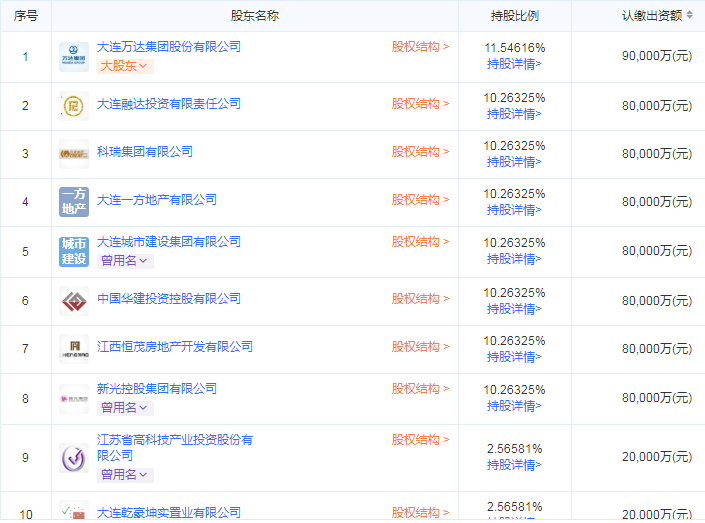Click the 股东名称 column header

coord(255,16)
